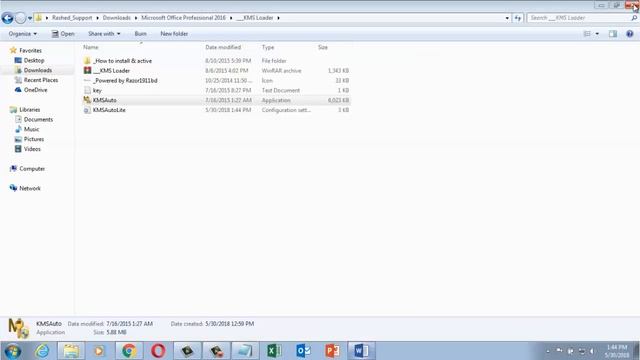The height and width of the screenshot is (360, 640).
Task: Select Downloads in the navigation pane
Action: (x=38, y=70)
